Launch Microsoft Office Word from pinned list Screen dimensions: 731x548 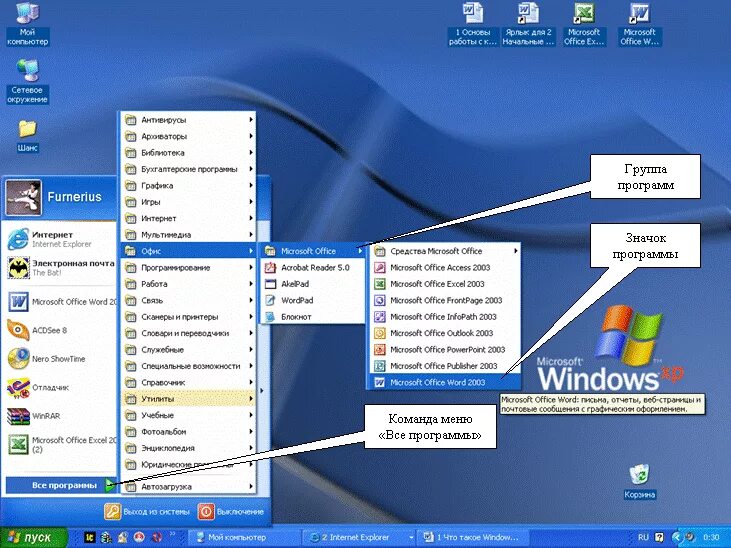61,302
